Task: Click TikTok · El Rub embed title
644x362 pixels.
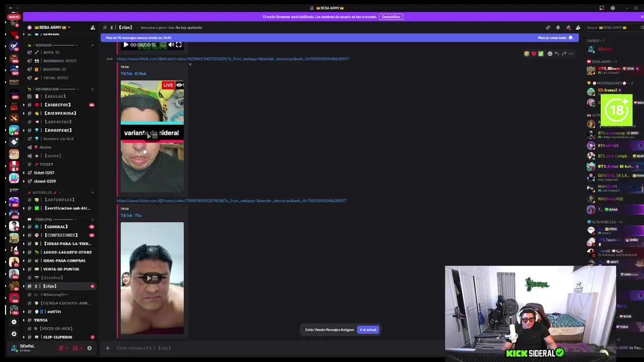Action: 133,73
